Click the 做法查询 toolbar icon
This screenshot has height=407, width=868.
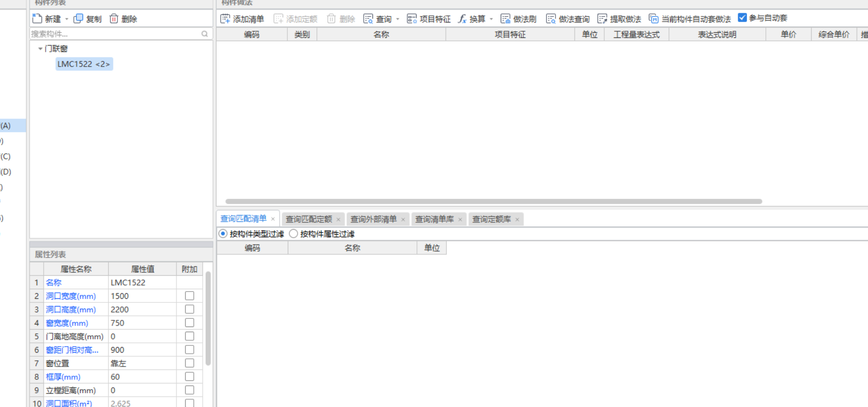pyautogui.click(x=550, y=19)
